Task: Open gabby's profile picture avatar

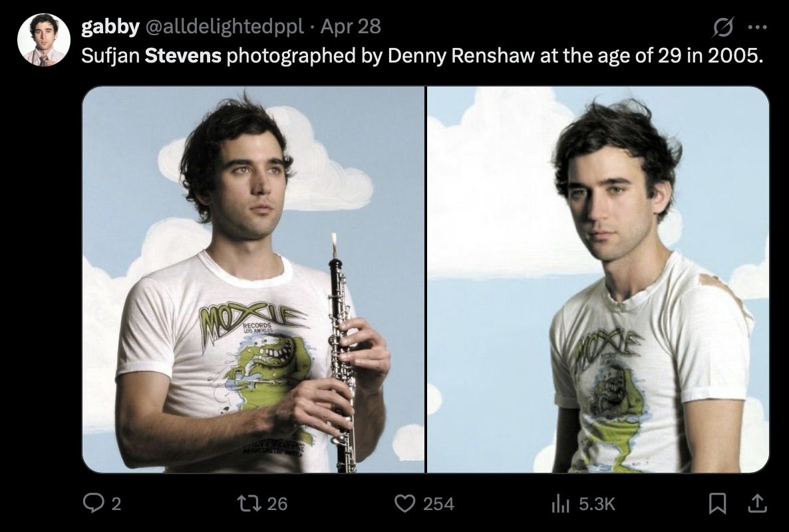Action: (43, 40)
